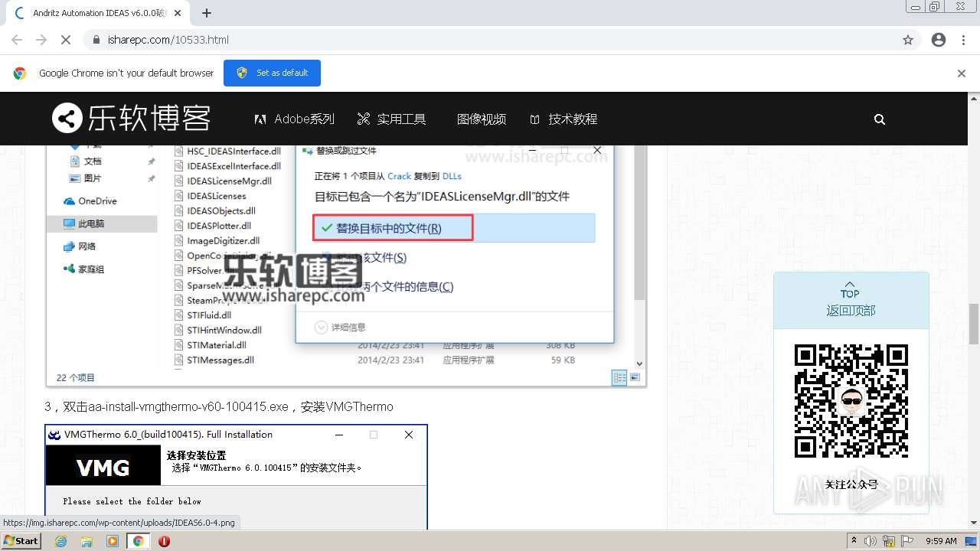Image resolution: width=980 pixels, height=551 pixels.
Task: Click the 返回顶部 back-to-top button
Action: (x=851, y=302)
